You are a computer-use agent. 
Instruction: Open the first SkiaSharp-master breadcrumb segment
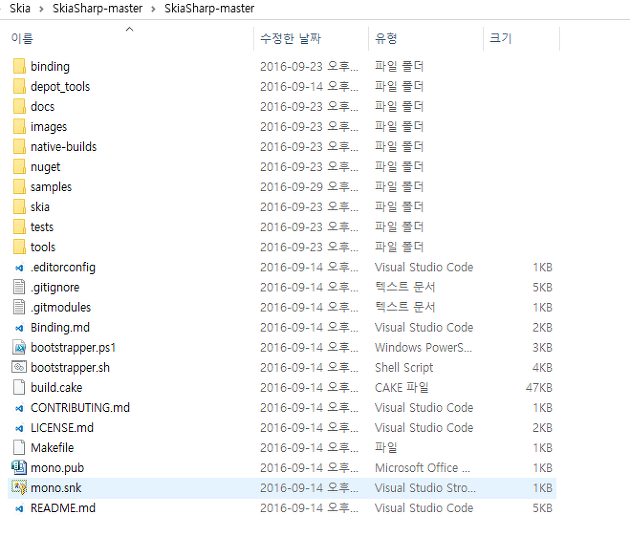[97, 8]
